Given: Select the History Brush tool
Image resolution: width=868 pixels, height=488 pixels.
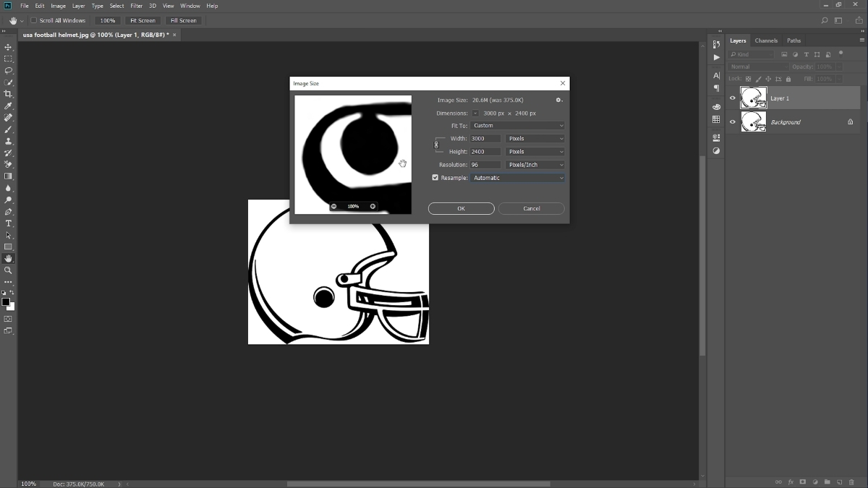Looking at the screenshot, I should pyautogui.click(x=8, y=153).
